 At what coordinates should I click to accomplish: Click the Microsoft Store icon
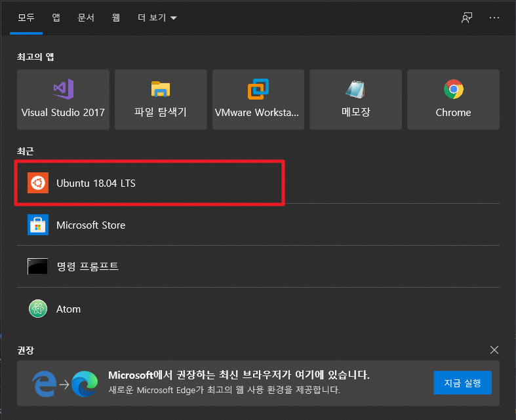coord(38,225)
